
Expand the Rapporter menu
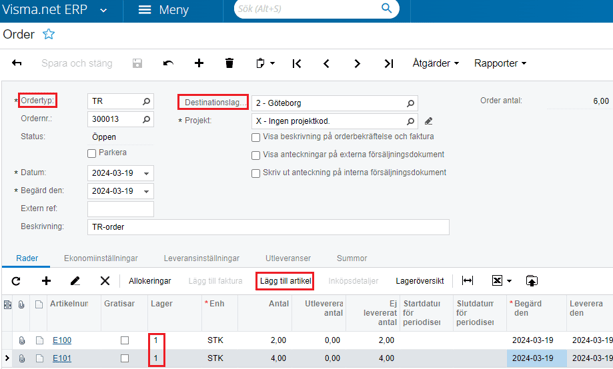[500, 63]
